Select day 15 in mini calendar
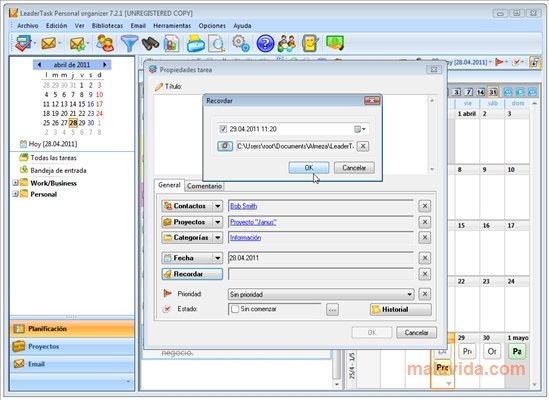This screenshot has width=549, height=400. click(x=82, y=104)
